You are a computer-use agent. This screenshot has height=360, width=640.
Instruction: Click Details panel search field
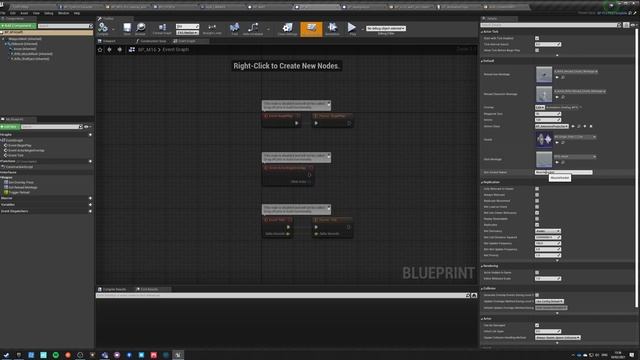pyautogui.click(x=551, y=25)
